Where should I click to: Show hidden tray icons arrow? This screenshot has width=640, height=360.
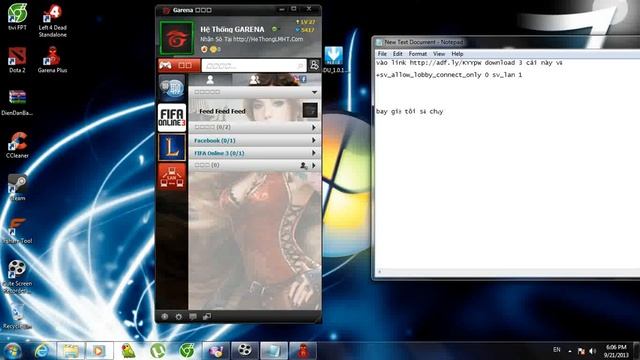570,351
